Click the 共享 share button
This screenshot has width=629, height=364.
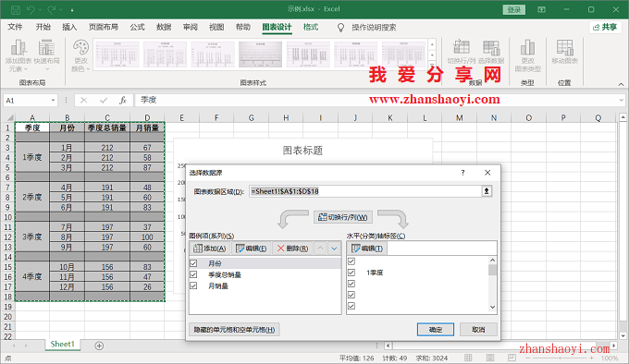pos(605,27)
